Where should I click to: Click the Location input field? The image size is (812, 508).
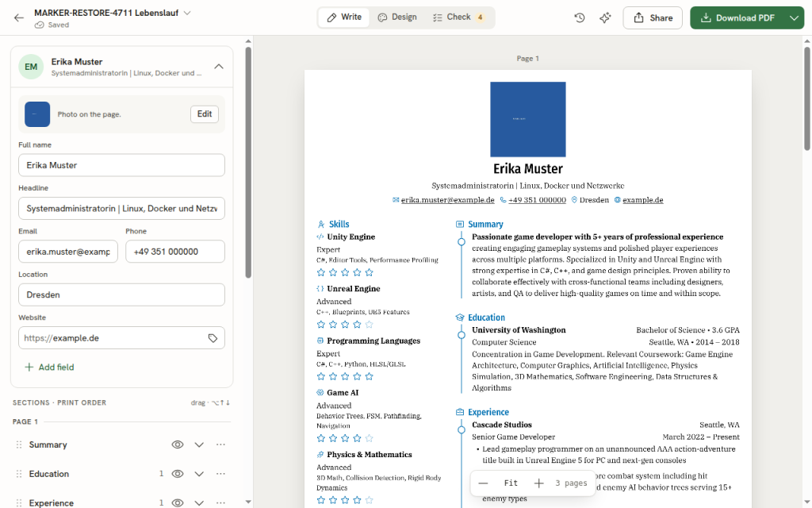121,294
